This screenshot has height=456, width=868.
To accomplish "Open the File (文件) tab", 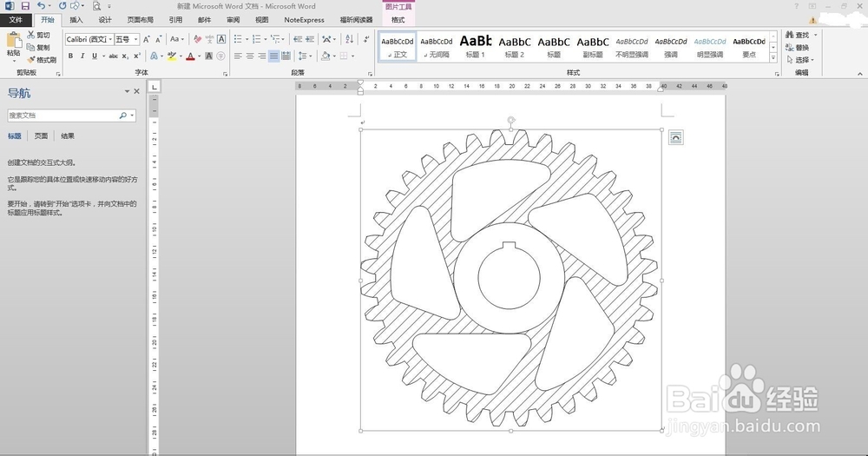I will 16,20.
